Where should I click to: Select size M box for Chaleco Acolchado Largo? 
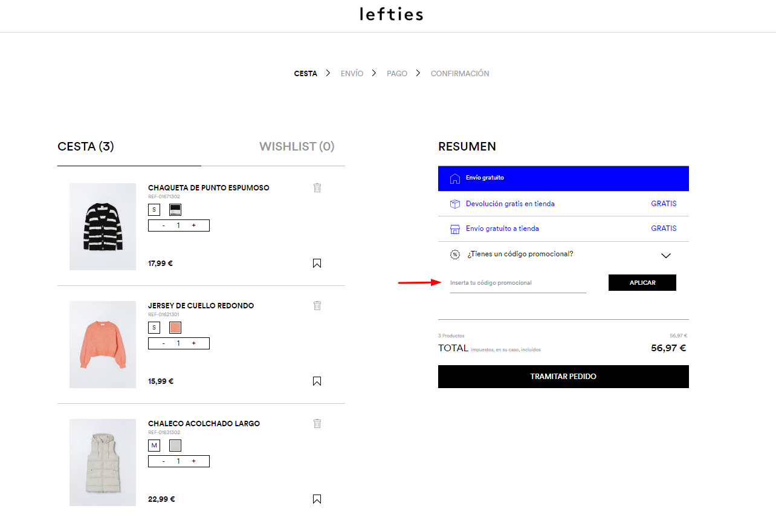(154, 446)
